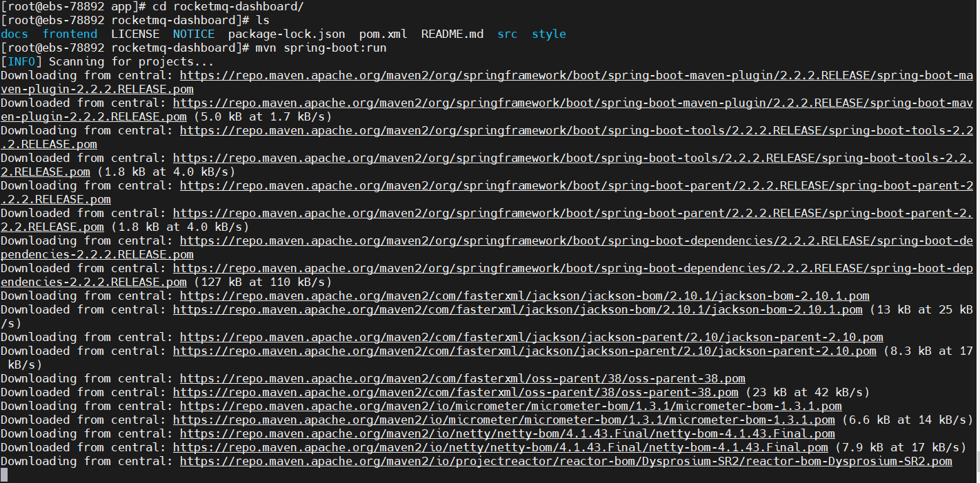Click the 'cd rocketmq-dashboard/' command text
980x483 pixels.
pyautogui.click(x=228, y=6)
